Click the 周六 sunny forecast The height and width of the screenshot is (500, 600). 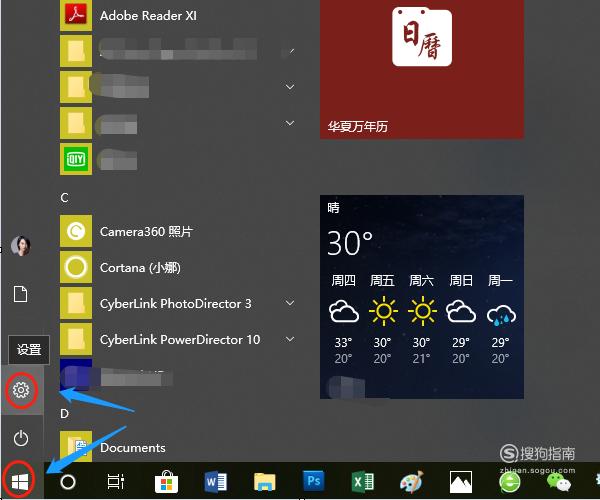(422, 319)
